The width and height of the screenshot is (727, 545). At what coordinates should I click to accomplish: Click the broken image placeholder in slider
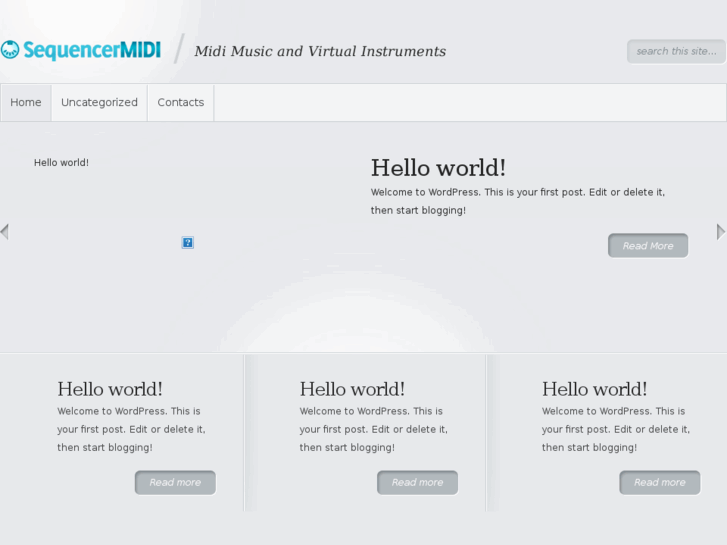(187, 243)
